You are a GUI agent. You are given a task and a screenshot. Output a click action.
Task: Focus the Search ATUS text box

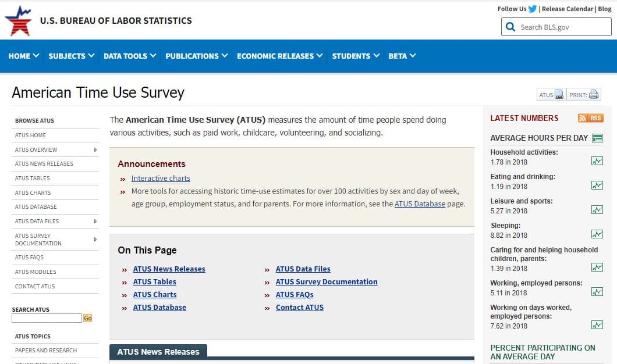click(47, 318)
